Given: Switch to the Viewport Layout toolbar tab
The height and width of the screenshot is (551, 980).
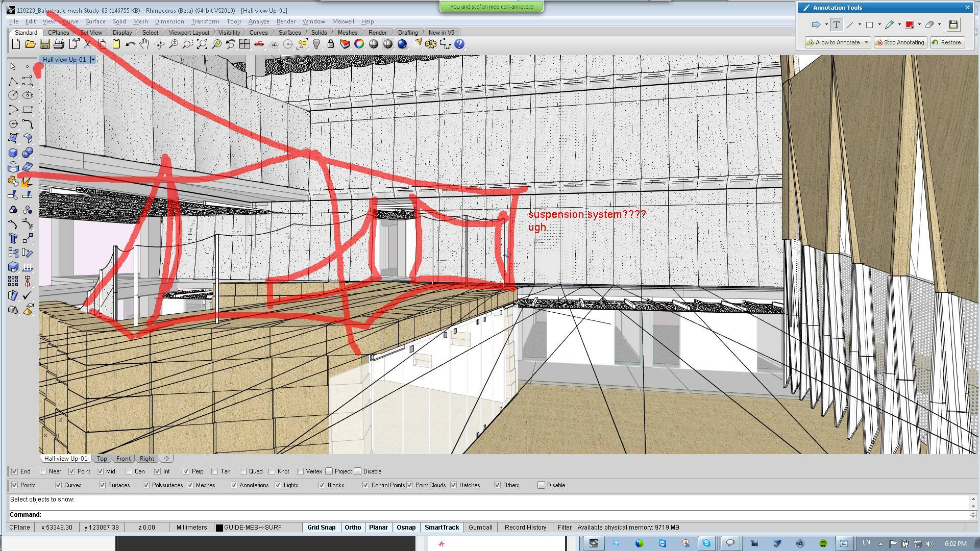Looking at the screenshot, I should [x=189, y=33].
